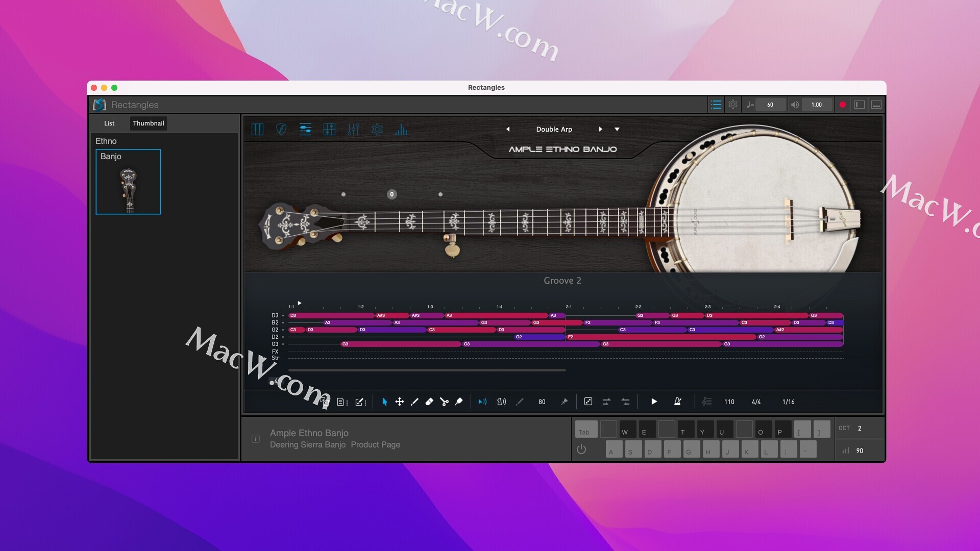Toggle note audition speaker icon

482,402
